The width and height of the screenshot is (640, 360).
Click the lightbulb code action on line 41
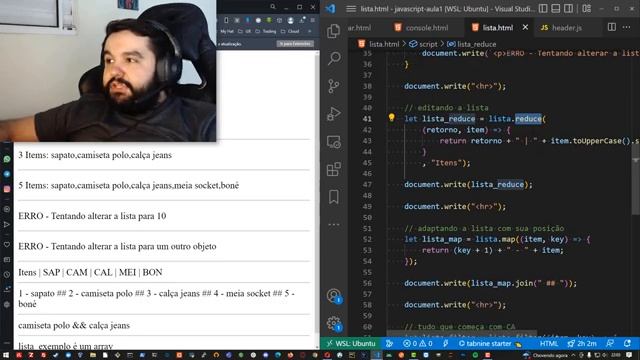tap(391, 118)
